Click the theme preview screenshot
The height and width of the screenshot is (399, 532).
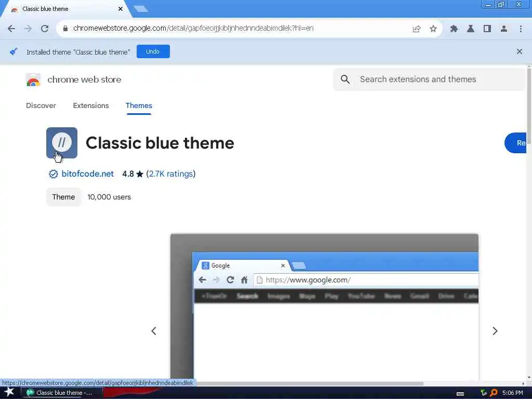(324, 307)
